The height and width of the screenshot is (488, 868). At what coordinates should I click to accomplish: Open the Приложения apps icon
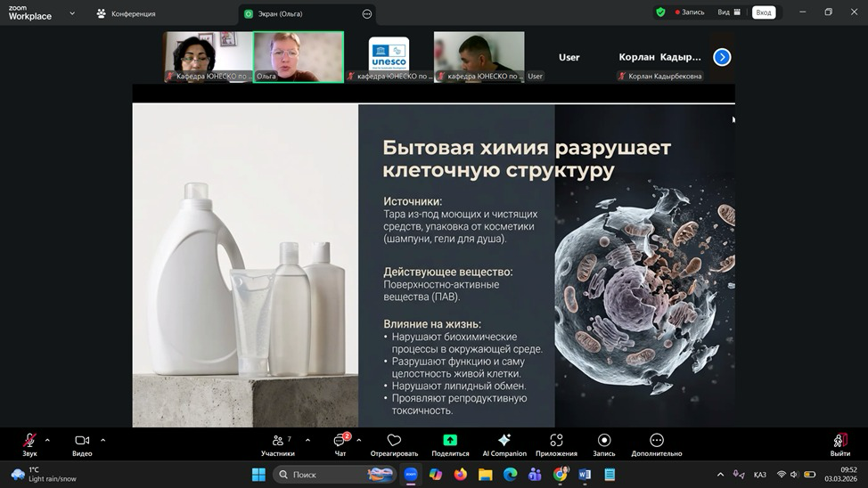tap(556, 441)
